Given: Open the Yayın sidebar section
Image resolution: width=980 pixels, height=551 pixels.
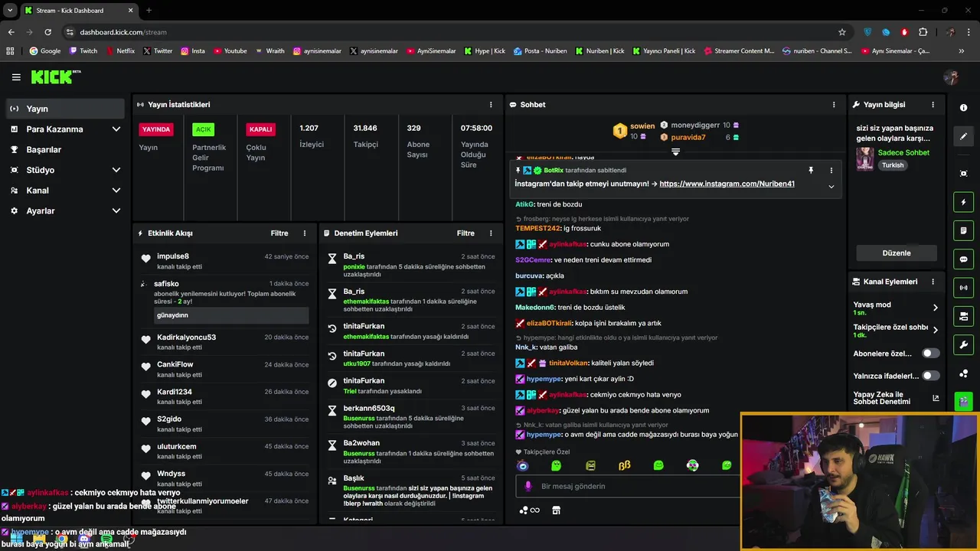Looking at the screenshot, I should 64,109.
